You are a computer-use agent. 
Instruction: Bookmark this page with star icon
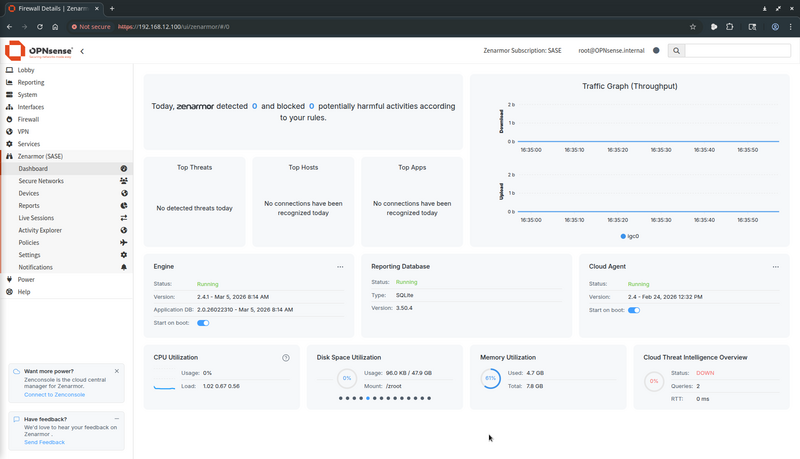click(x=693, y=27)
